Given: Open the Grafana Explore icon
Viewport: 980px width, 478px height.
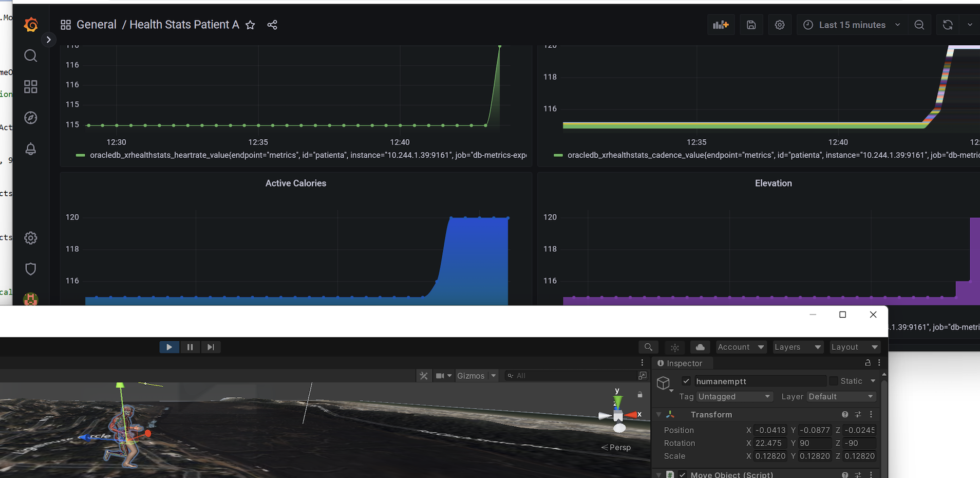Looking at the screenshot, I should pyautogui.click(x=30, y=117).
